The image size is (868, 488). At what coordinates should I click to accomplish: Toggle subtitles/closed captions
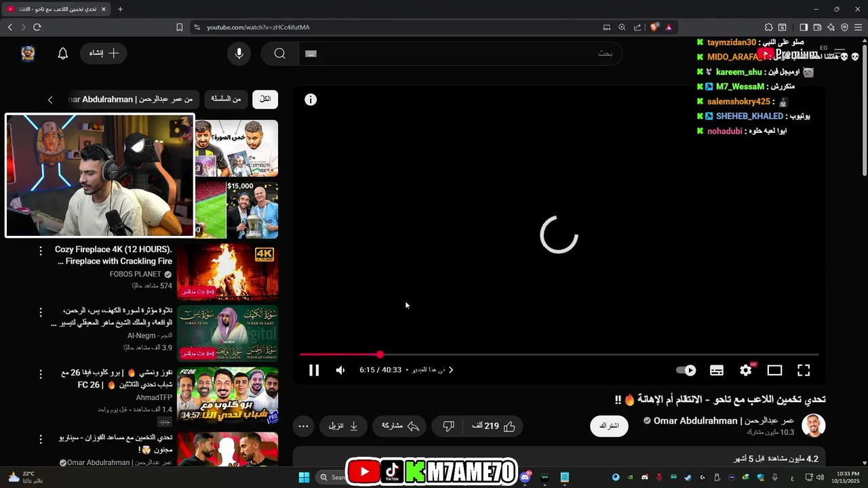click(717, 370)
